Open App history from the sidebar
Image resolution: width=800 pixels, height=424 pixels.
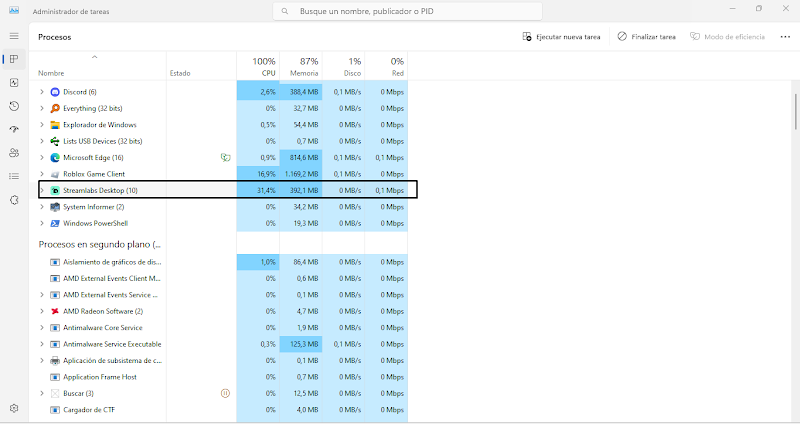14,106
